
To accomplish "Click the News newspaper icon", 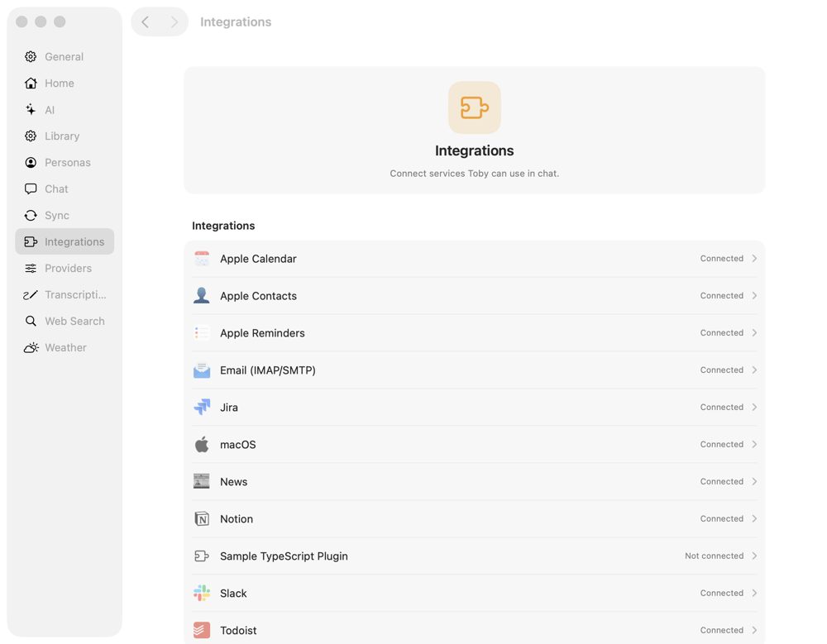I will (x=202, y=481).
